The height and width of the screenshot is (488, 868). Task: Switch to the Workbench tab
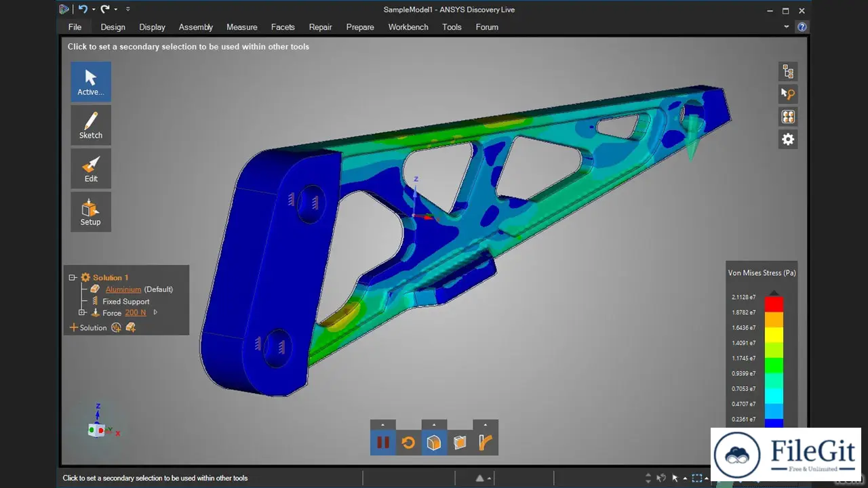coord(408,27)
